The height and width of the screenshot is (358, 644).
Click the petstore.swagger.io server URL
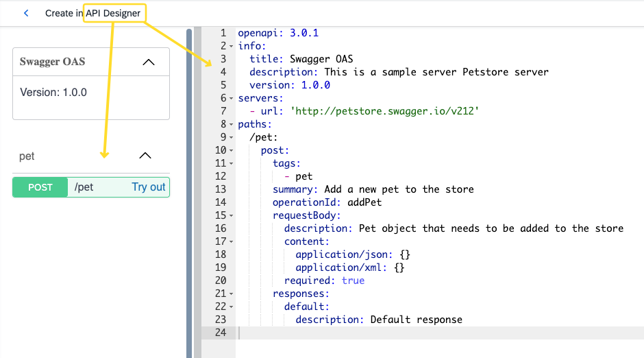coord(384,111)
